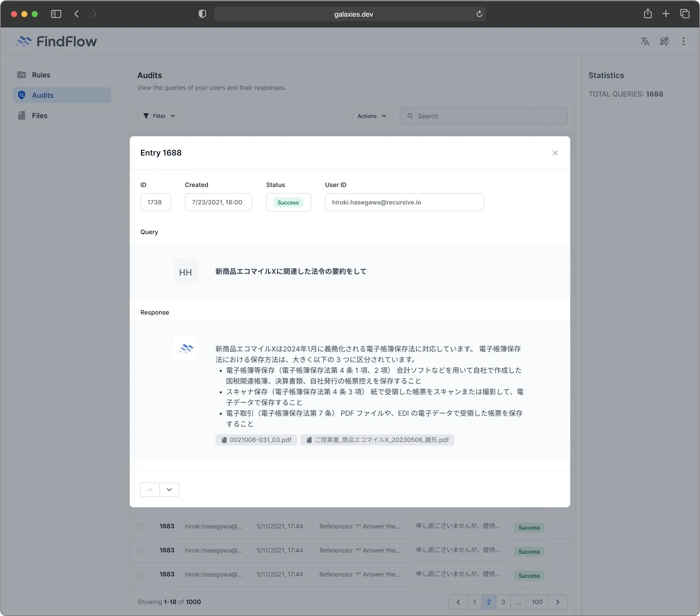Click the Success status badge on entry
700x616 pixels.
289,202
